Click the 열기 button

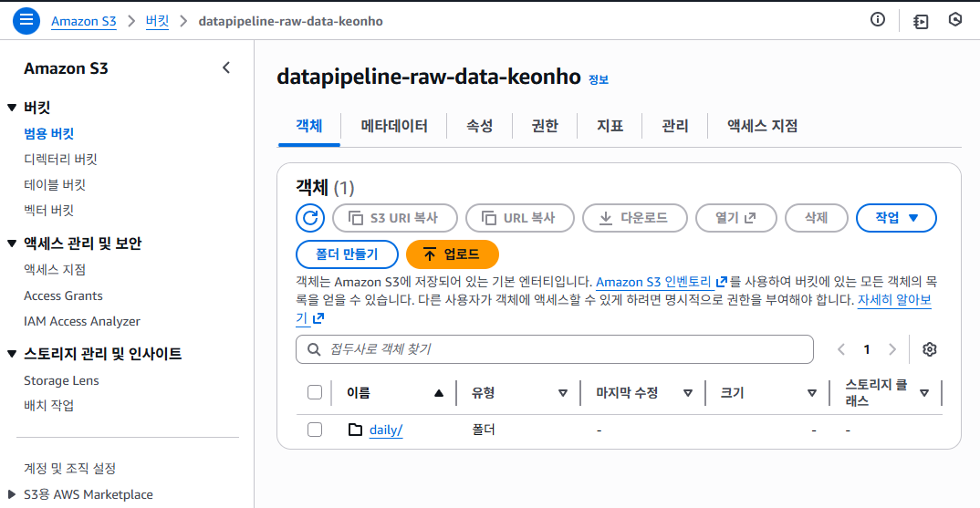click(736, 218)
